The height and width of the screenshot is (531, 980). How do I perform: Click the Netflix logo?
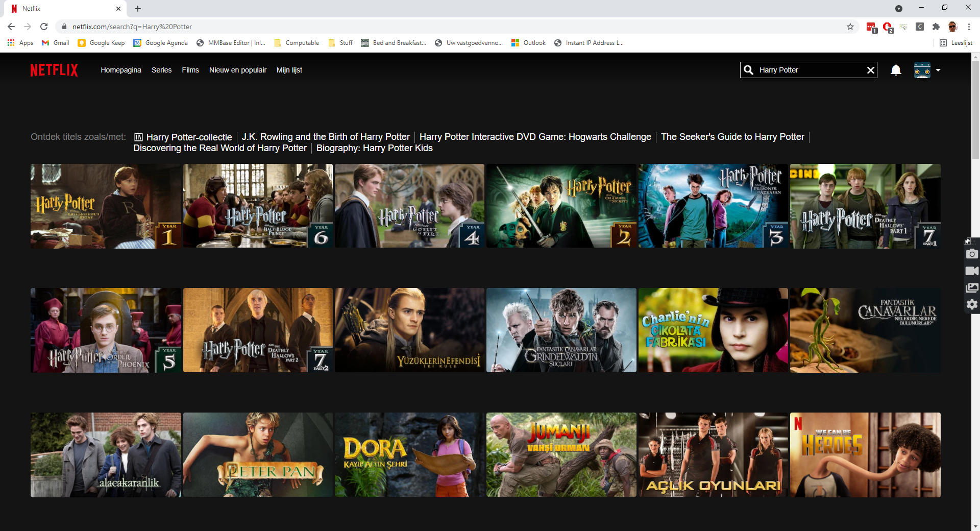pyautogui.click(x=54, y=70)
